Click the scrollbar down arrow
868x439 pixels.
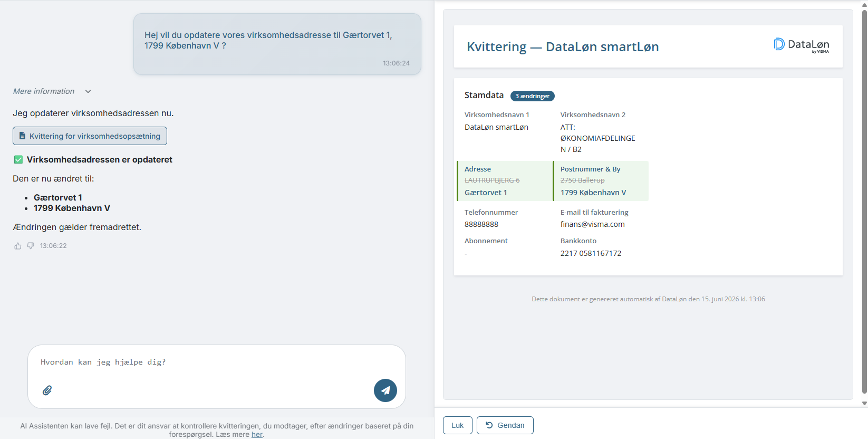(864, 403)
